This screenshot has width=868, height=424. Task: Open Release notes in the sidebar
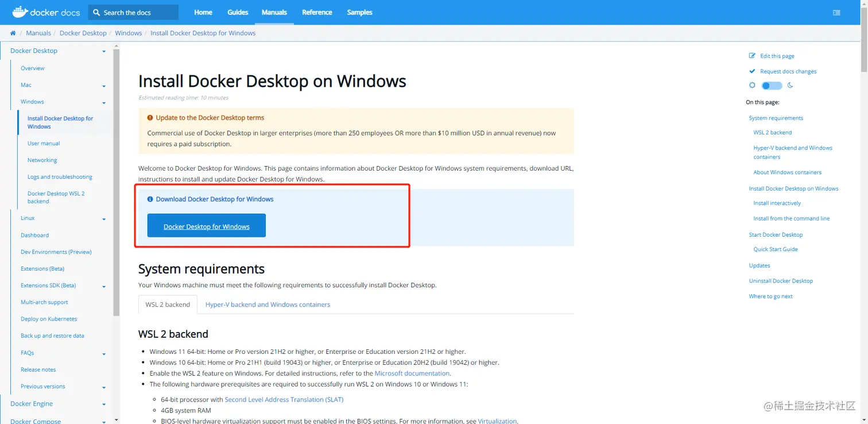(x=38, y=370)
